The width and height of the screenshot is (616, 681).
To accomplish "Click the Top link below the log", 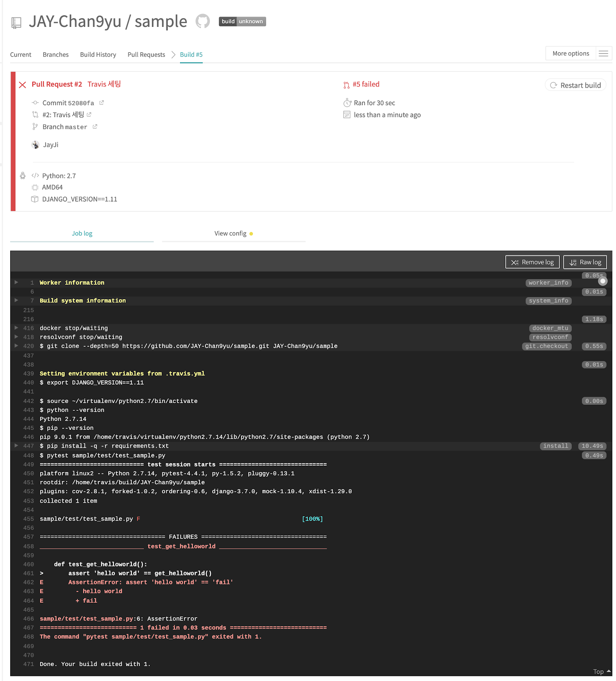I will point(602,672).
